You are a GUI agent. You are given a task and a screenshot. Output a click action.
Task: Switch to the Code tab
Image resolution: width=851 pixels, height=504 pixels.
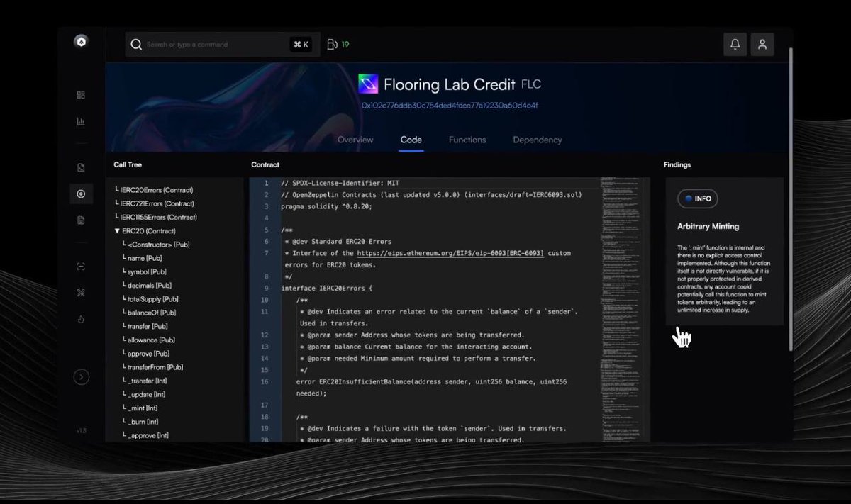[x=411, y=140]
